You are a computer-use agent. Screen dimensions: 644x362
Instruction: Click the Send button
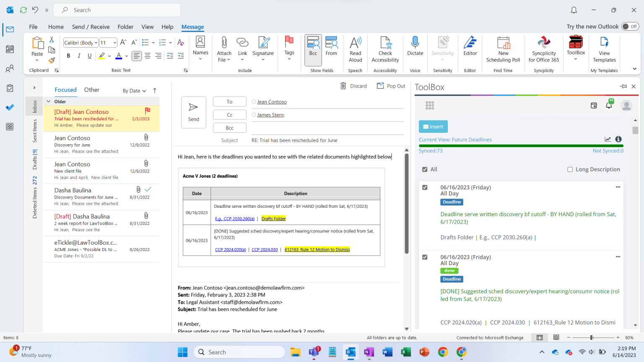pos(193,112)
